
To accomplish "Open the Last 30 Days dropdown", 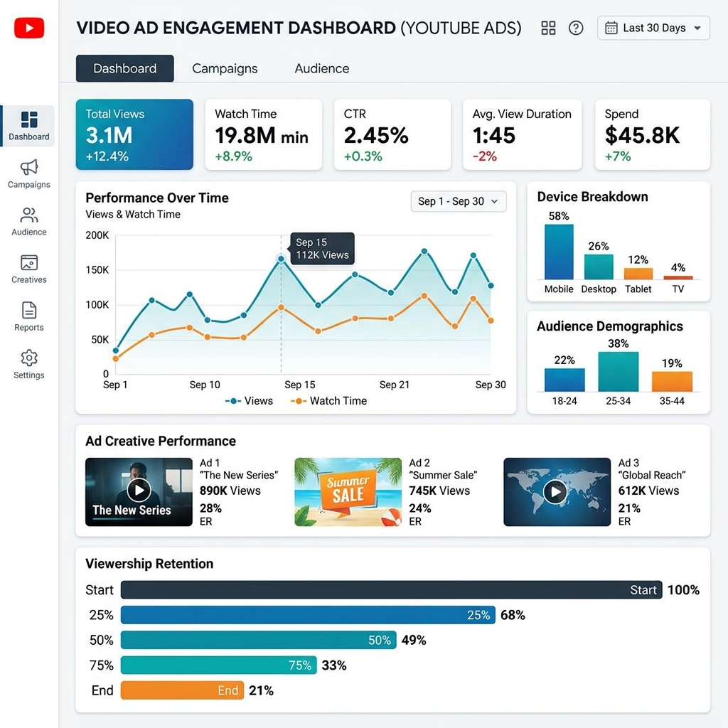I will (x=653, y=28).
